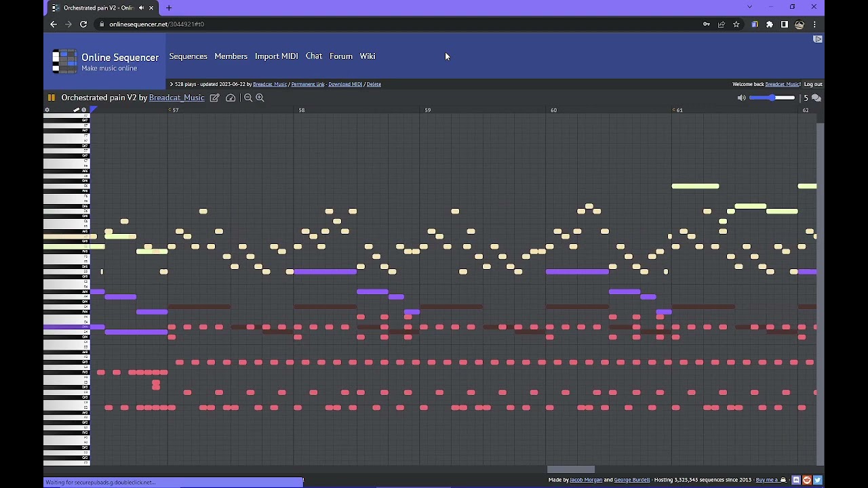Click the comment count number 5
868x488 pixels.
(x=806, y=98)
